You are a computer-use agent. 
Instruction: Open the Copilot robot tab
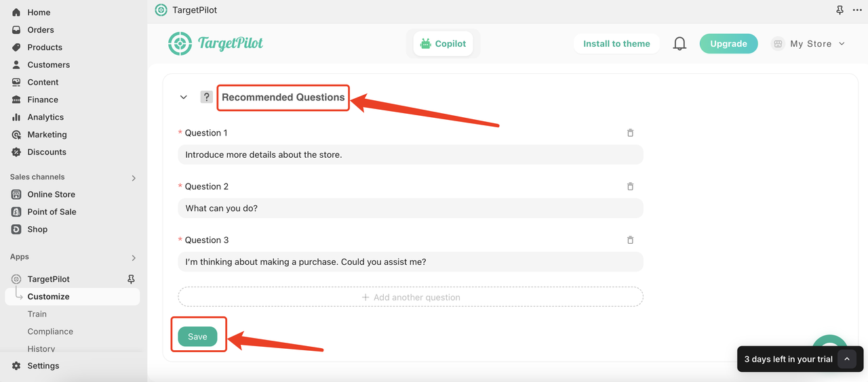[x=443, y=43]
